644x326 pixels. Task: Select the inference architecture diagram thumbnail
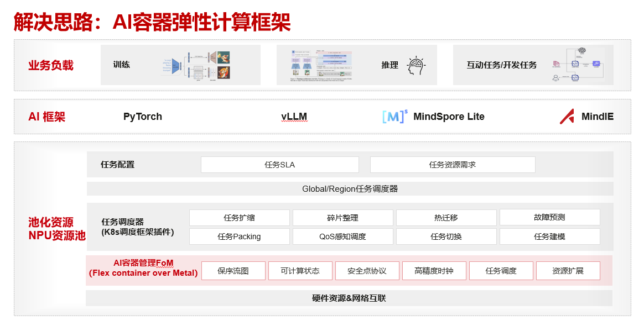coord(321,65)
